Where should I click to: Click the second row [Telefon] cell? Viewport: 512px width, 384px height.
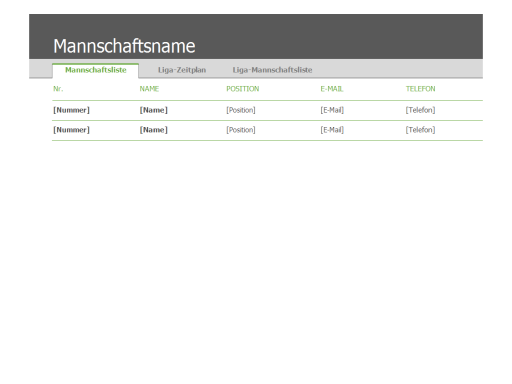click(420, 130)
